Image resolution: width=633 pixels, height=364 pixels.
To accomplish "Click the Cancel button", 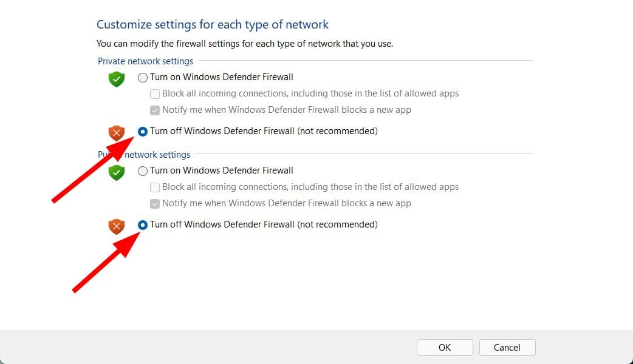I will click(507, 347).
